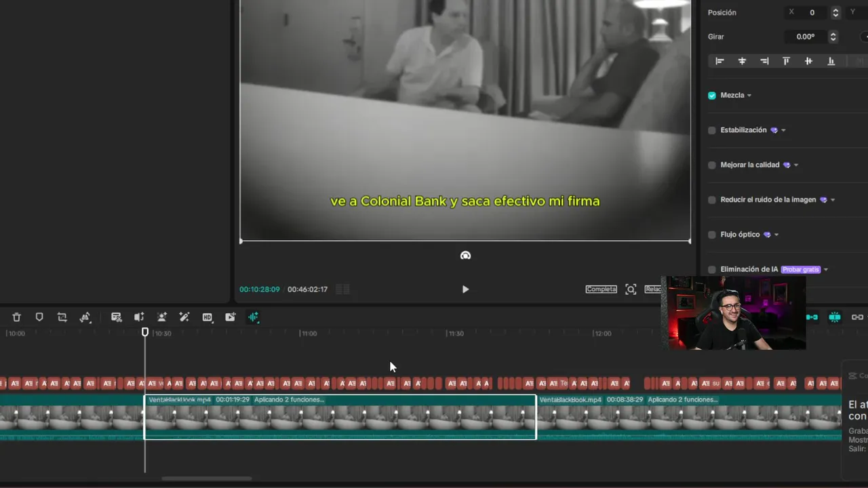Delete the selected clip with trash icon
Viewport: 868px width, 488px height.
(x=16, y=317)
